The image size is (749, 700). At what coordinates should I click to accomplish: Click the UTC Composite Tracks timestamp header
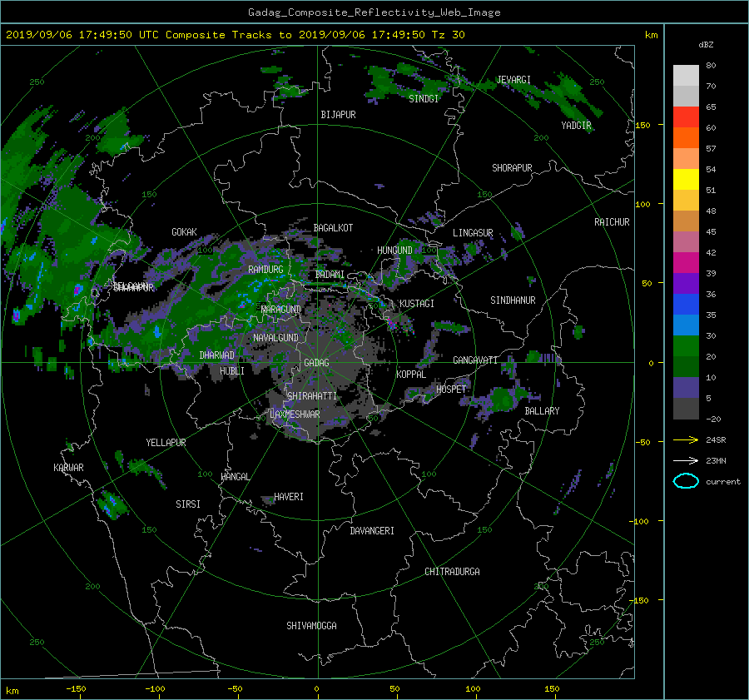[x=235, y=34]
